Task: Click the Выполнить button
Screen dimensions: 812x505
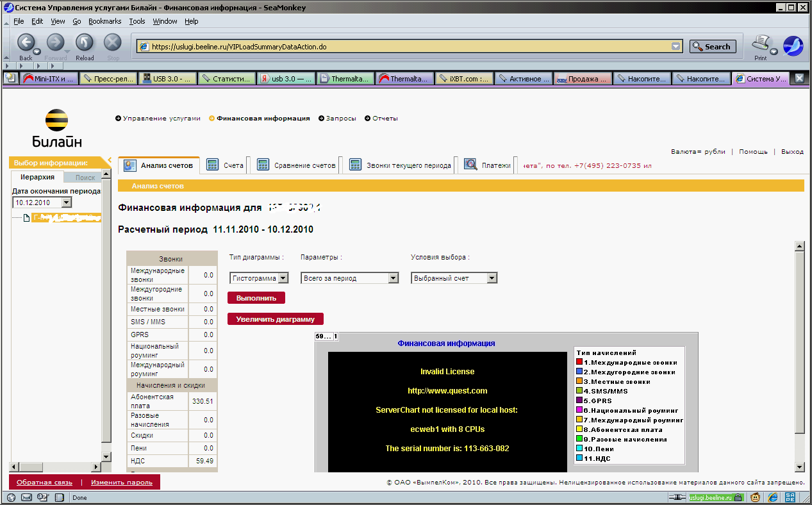Action: 256,298
